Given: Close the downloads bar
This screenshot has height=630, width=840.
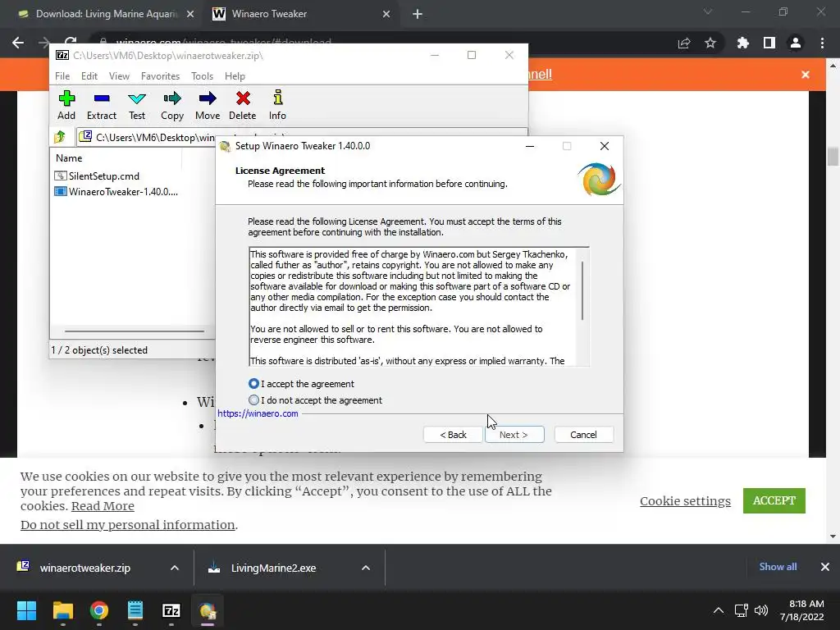Looking at the screenshot, I should tap(825, 567).
